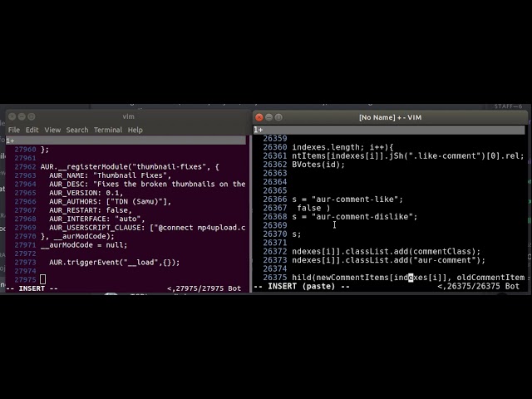This screenshot has height=399, width=532.
Task: Open the Help menu in left vim window
Action: (135, 130)
